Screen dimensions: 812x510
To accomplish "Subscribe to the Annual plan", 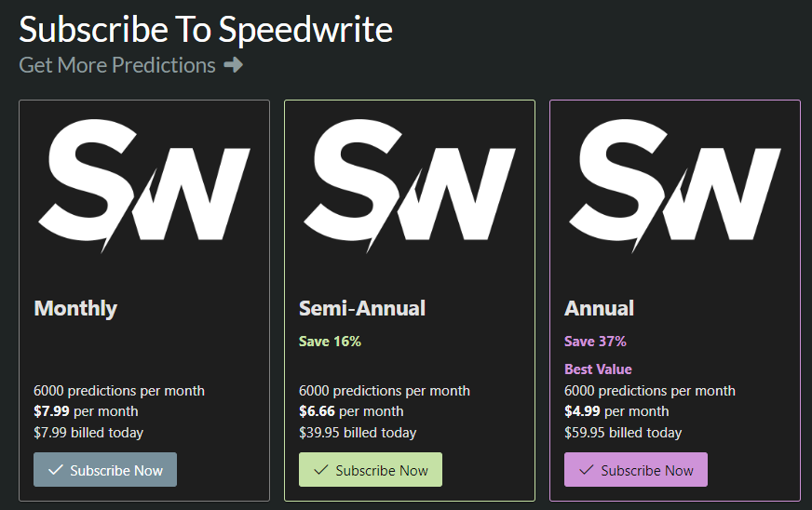I will point(636,470).
